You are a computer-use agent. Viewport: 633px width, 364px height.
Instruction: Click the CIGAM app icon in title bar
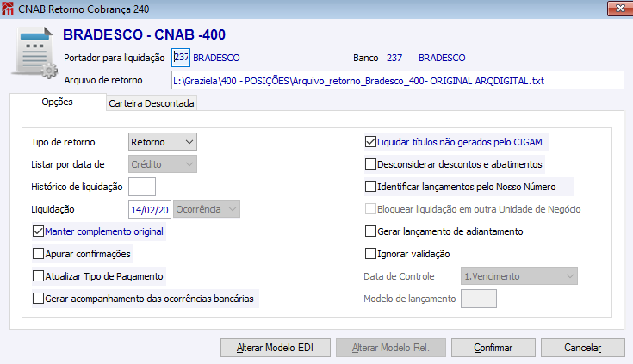[7, 9]
